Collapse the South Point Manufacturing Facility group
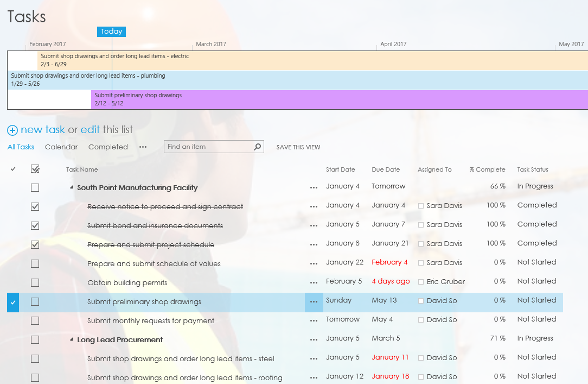 pyautogui.click(x=72, y=188)
